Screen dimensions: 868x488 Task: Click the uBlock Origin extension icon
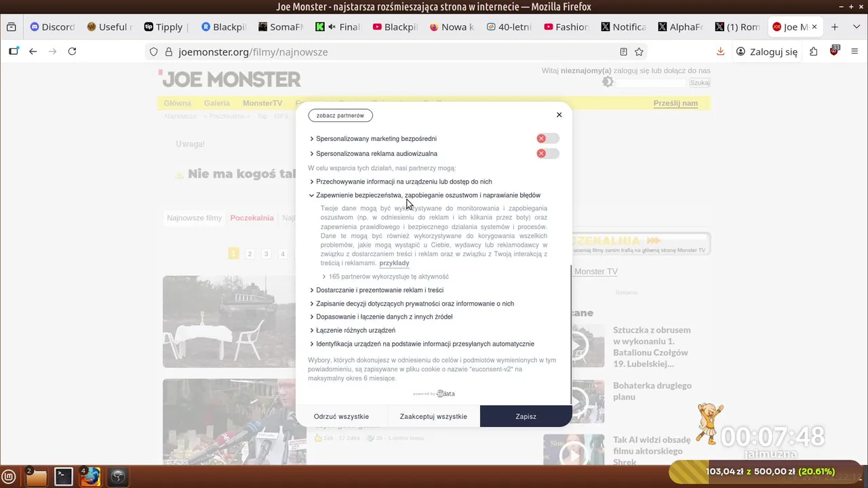click(834, 52)
